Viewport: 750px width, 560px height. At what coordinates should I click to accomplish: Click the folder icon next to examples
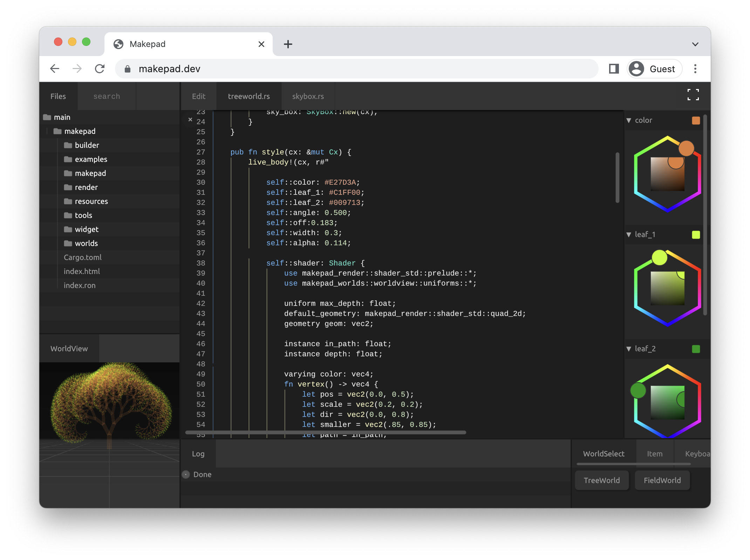coord(68,159)
